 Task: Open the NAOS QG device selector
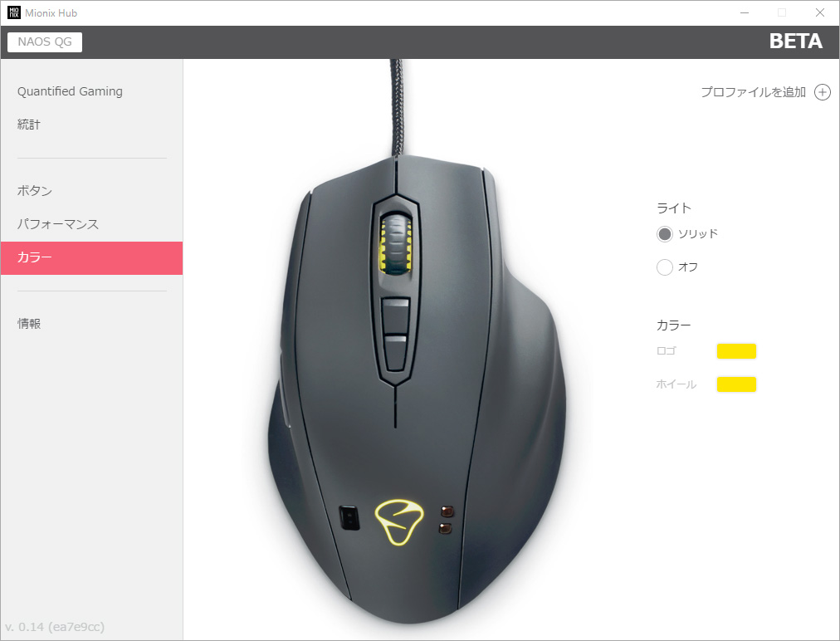coord(45,42)
